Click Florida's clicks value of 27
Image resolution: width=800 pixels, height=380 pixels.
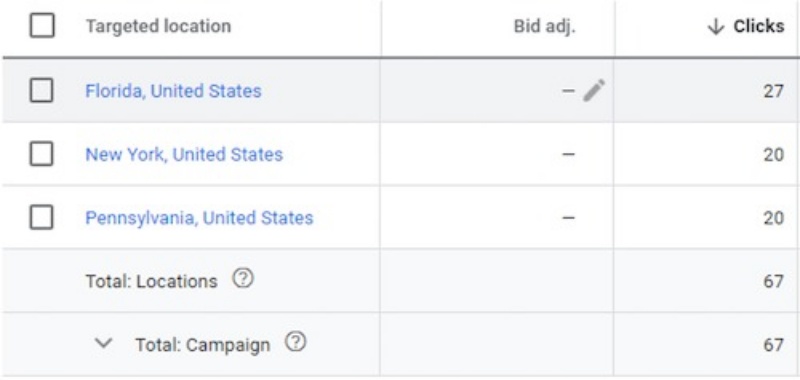coord(773,92)
